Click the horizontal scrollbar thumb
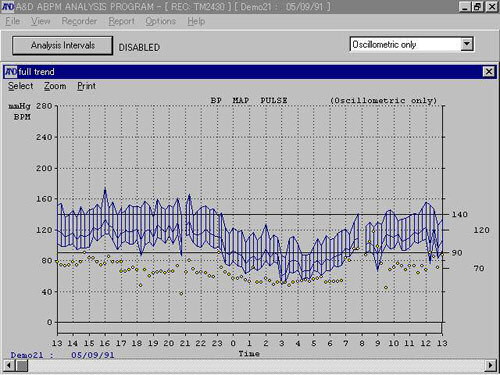 click(22, 365)
